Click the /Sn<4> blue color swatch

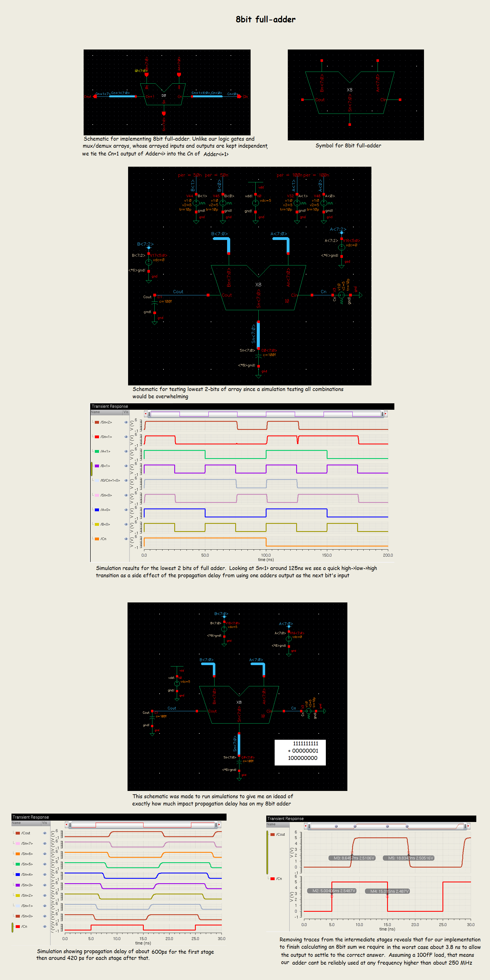[x=18, y=875]
